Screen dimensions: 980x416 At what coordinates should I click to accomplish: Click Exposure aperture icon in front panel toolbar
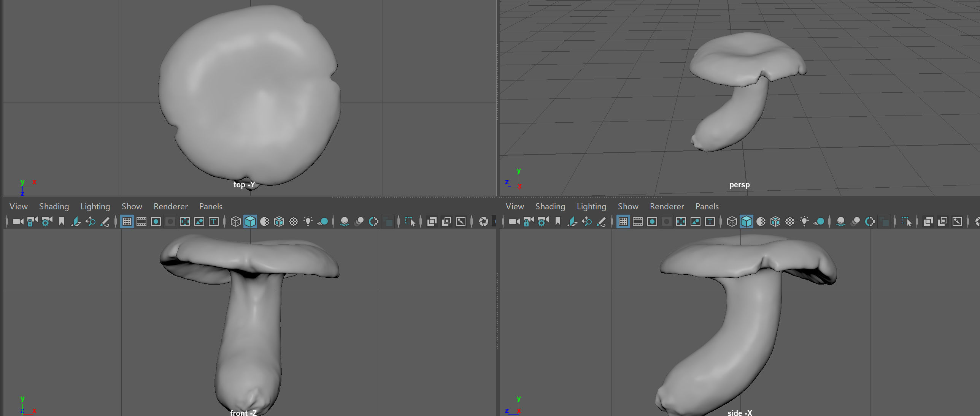[x=483, y=221]
